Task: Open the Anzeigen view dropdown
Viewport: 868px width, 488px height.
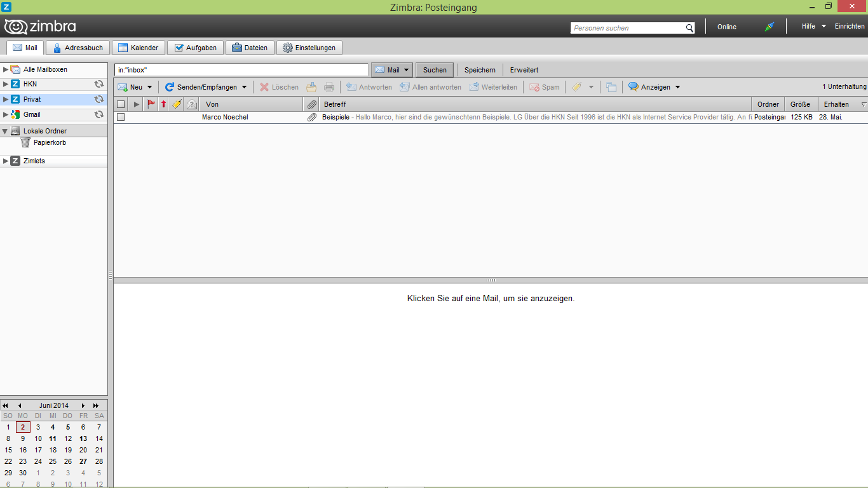Action: pos(677,87)
